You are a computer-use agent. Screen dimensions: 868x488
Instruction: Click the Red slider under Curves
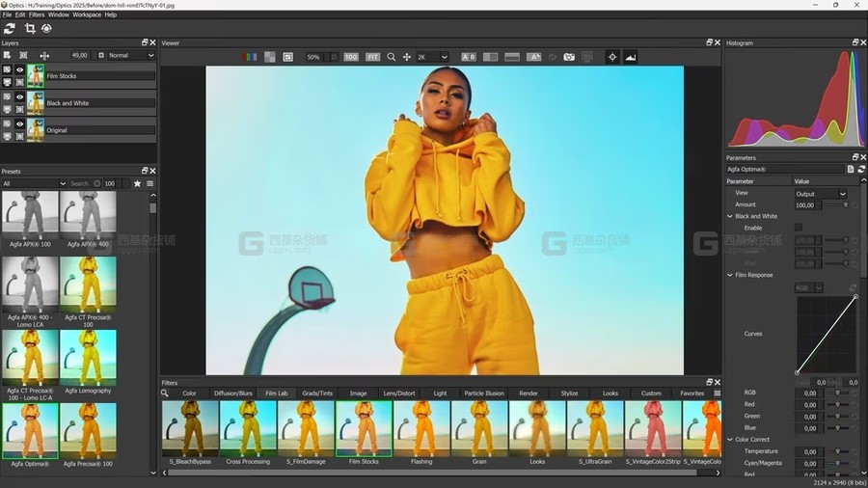pyautogui.click(x=837, y=404)
